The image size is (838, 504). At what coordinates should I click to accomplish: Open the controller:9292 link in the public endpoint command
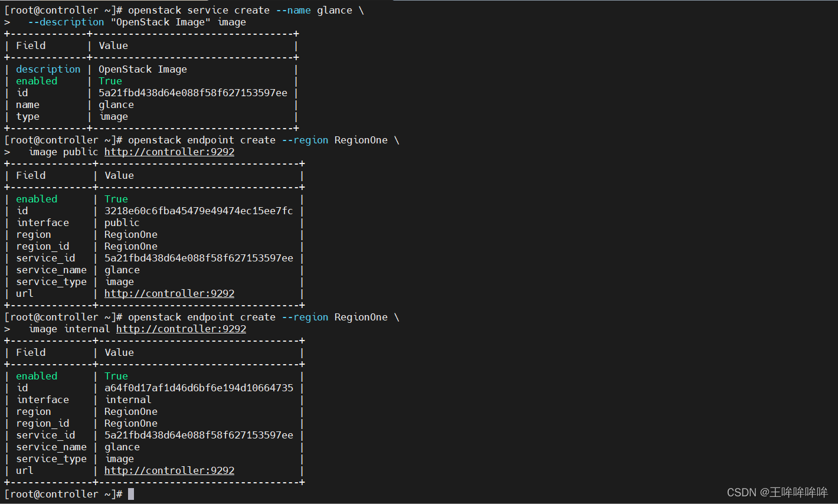(169, 152)
